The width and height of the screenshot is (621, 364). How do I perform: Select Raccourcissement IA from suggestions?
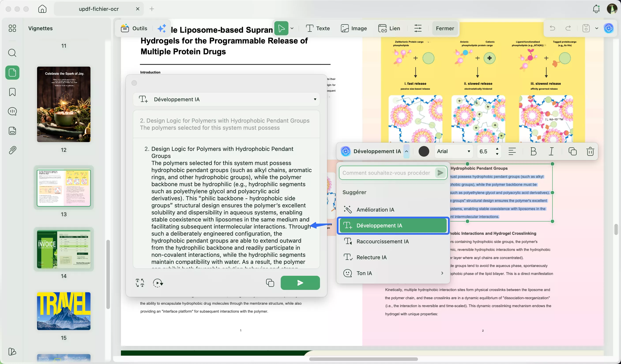click(x=382, y=241)
